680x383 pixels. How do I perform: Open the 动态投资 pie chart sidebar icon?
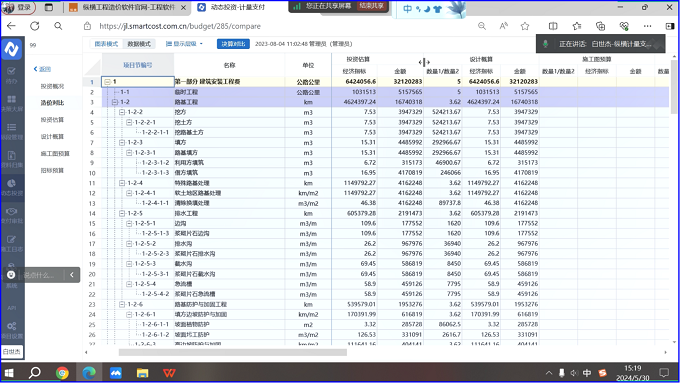tap(12, 187)
